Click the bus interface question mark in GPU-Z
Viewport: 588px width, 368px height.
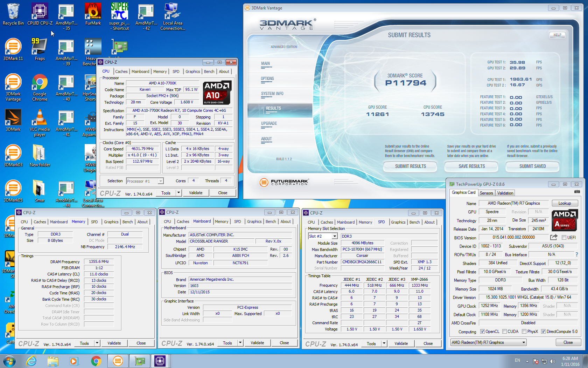point(577,254)
